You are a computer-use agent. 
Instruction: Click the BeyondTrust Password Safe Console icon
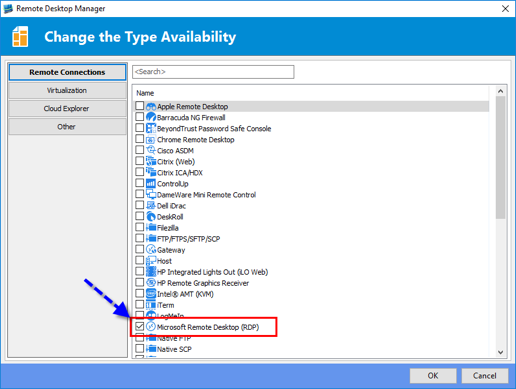(151, 129)
